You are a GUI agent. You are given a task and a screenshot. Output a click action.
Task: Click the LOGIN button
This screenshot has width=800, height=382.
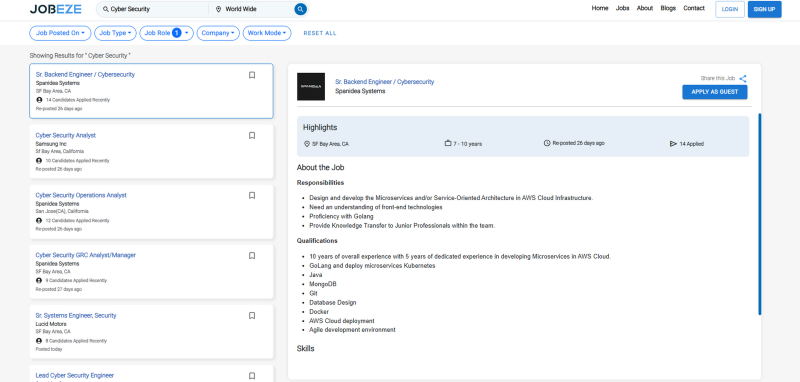click(730, 9)
